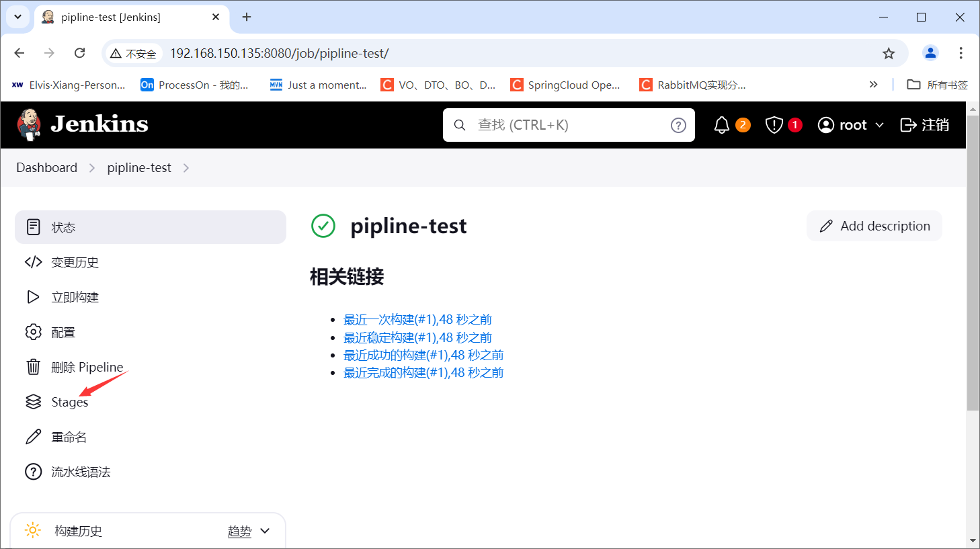Image resolution: width=980 pixels, height=549 pixels.
Task: Open 状态 status in the sidebar
Action: click(x=151, y=227)
